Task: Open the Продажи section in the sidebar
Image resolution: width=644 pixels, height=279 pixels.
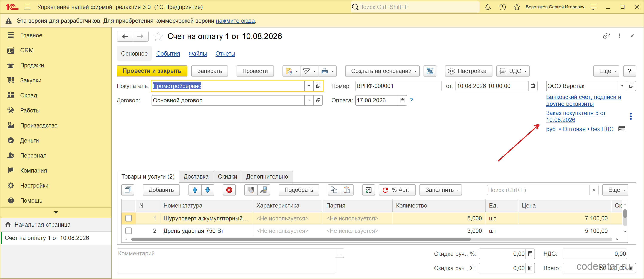Action: pos(32,65)
